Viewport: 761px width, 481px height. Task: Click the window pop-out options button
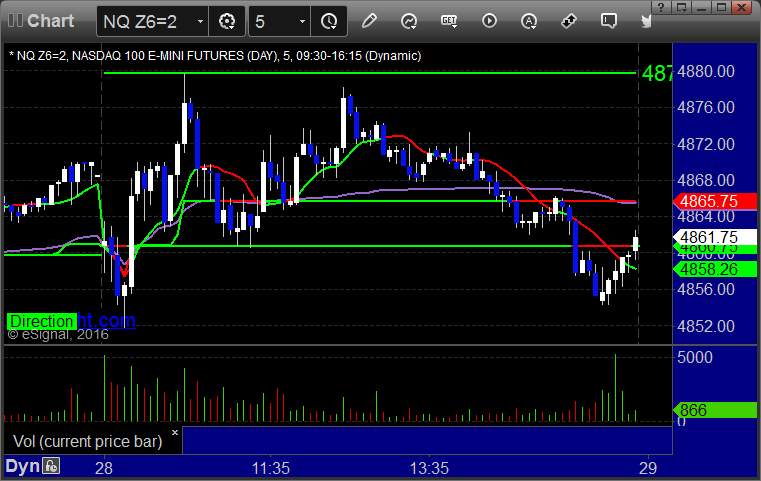(681, 7)
